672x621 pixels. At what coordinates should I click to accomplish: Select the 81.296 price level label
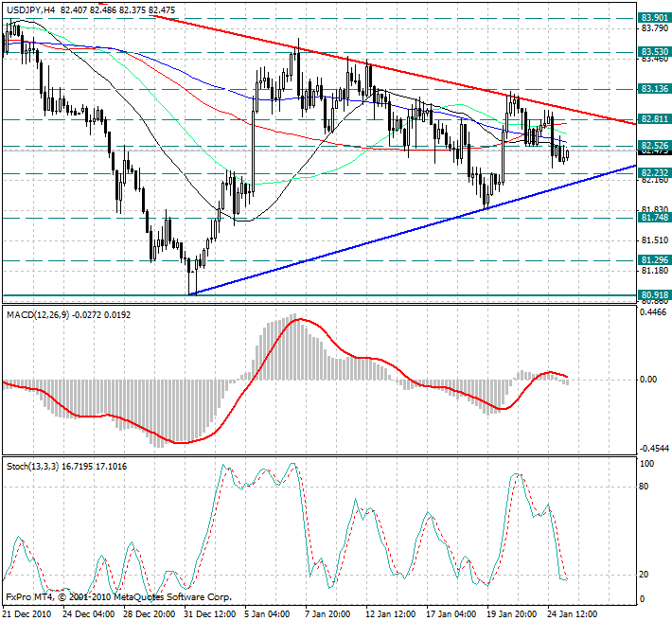coord(654,260)
